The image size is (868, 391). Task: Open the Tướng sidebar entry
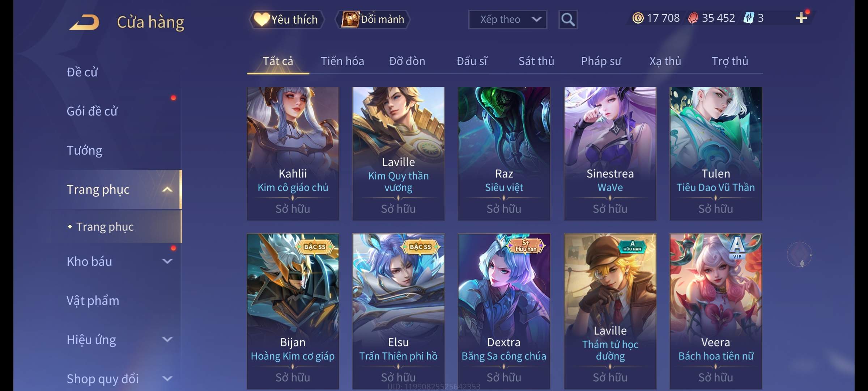click(84, 150)
